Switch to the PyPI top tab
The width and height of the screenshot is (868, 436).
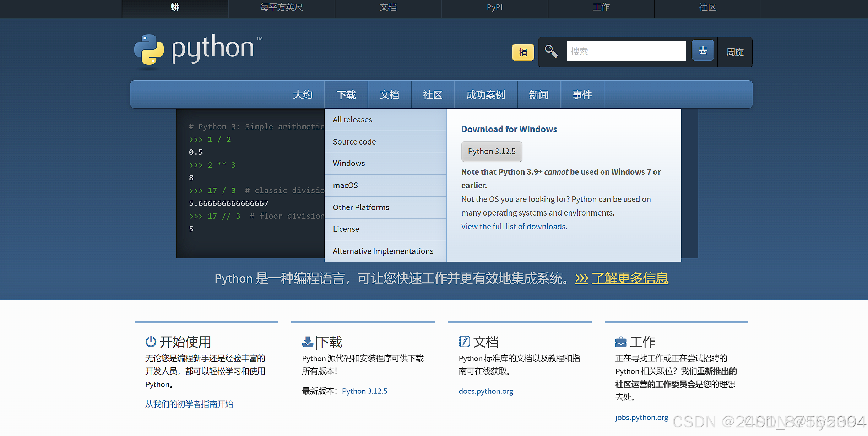[494, 7]
